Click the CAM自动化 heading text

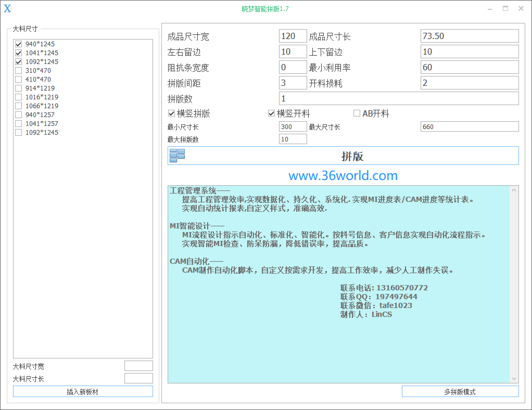click(197, 261)
